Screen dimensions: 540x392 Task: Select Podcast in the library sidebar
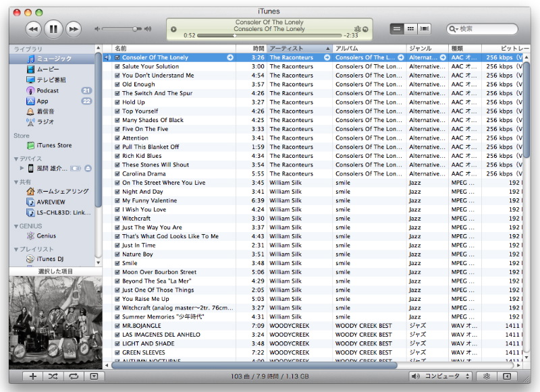click(47, 90)
